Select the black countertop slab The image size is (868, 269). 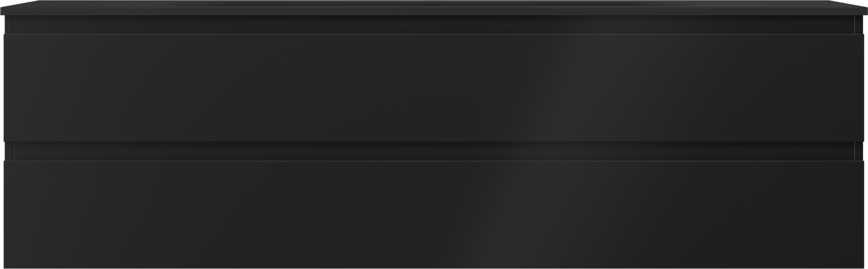pyautogui.click(x=434, y=8)
